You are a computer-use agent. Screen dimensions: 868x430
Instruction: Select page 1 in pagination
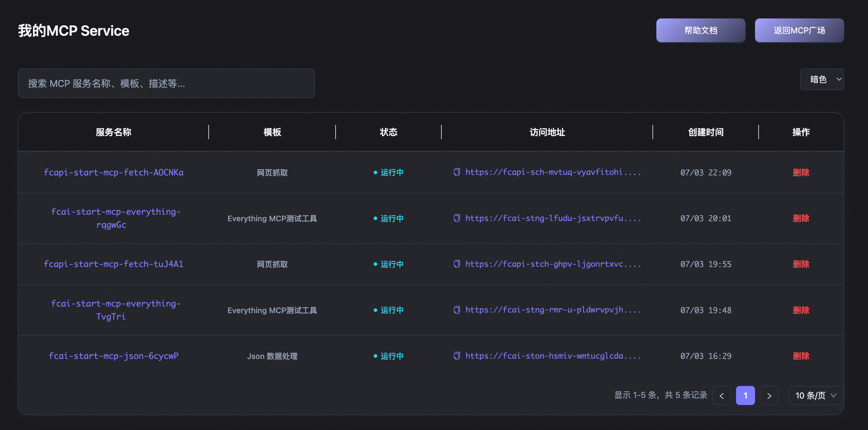click(x=745, y=396)
